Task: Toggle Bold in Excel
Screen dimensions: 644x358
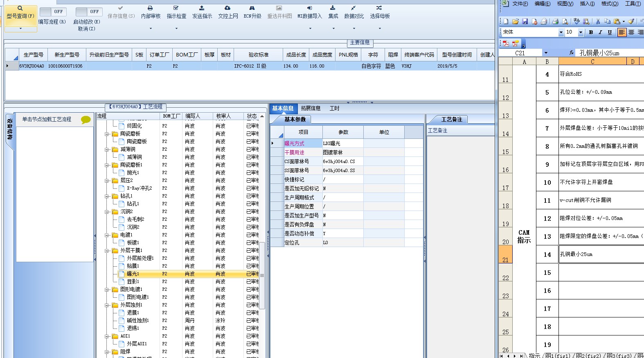Action: [591, 32]
